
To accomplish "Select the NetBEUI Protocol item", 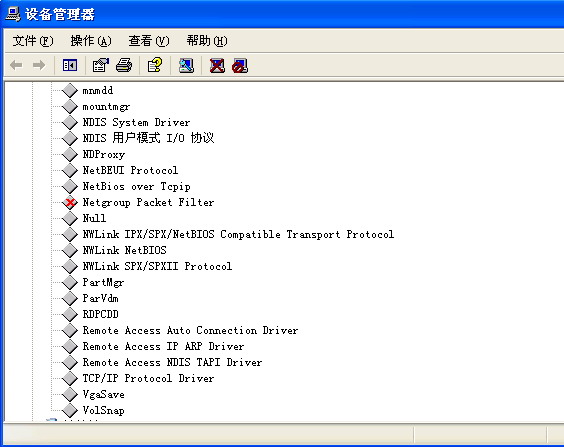I will tap(130, 170).
